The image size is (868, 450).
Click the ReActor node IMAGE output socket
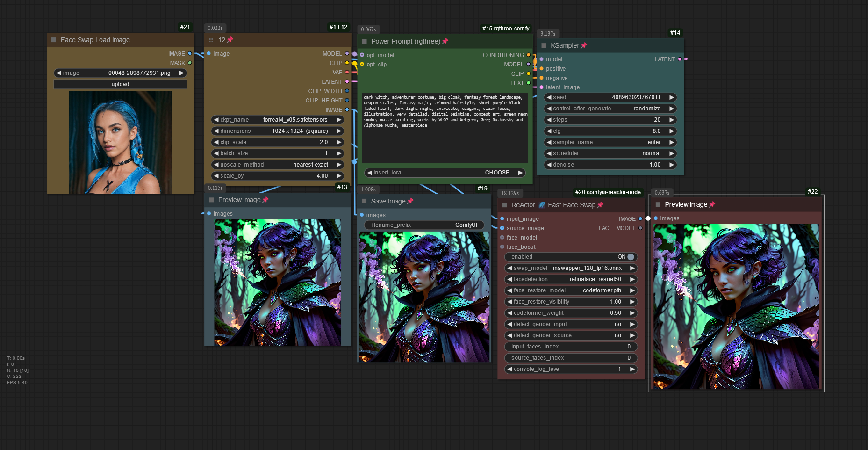(x=640, y=218)
